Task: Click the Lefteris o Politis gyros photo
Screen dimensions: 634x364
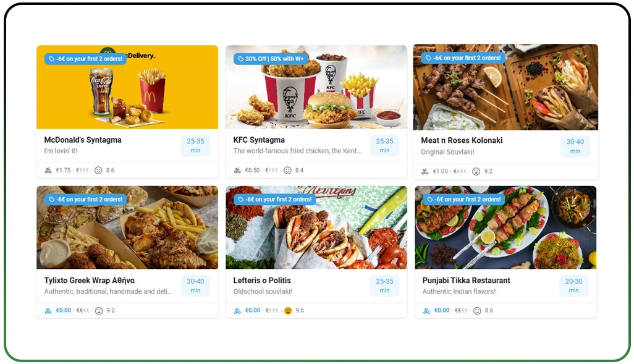Action: coord(316,227)
